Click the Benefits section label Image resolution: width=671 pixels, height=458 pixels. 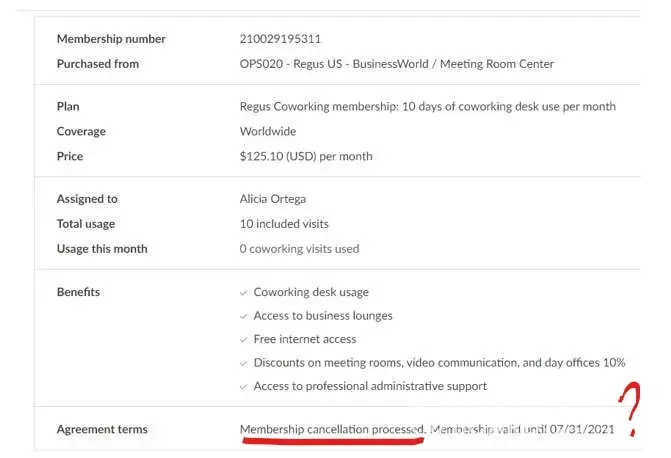(x=78, y=293)
